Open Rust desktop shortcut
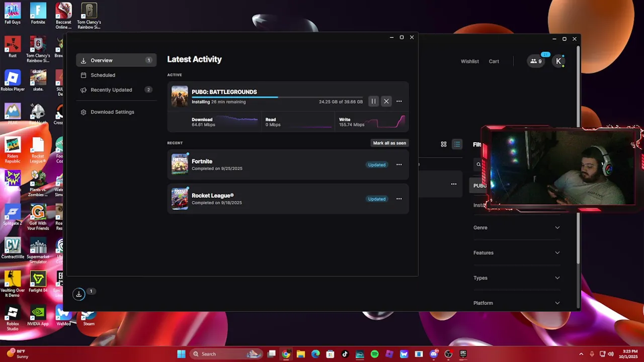644x362 pixels. (x=13, y=47)
